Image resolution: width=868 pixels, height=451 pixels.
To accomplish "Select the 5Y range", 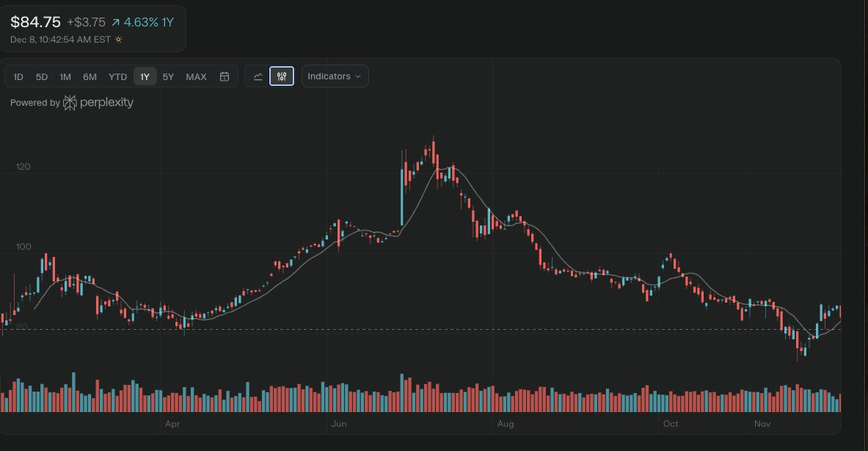I will (168, 76).
